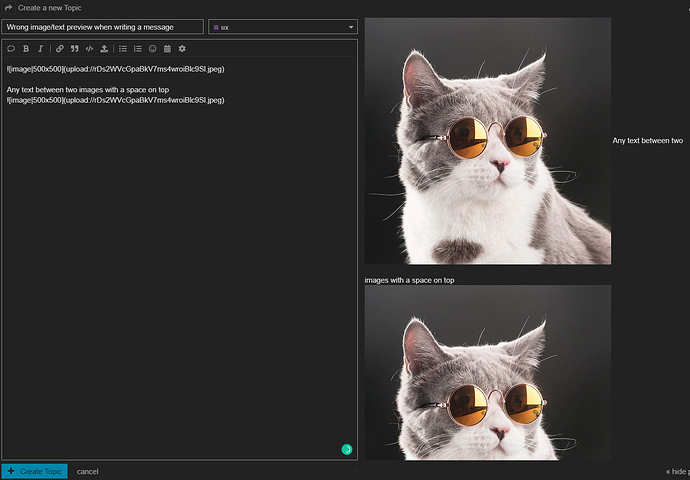Click the second cat image in the preview
690x480 pixels.
point(488,372)
